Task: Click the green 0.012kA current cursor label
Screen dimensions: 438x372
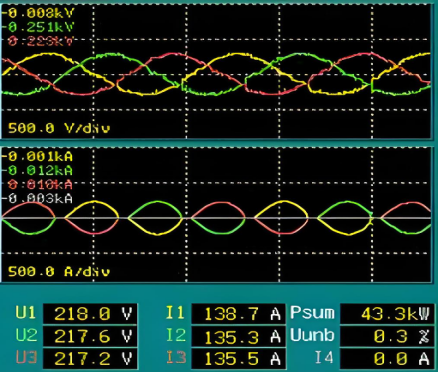Action: pyautogui.click(x=40, y=170)
